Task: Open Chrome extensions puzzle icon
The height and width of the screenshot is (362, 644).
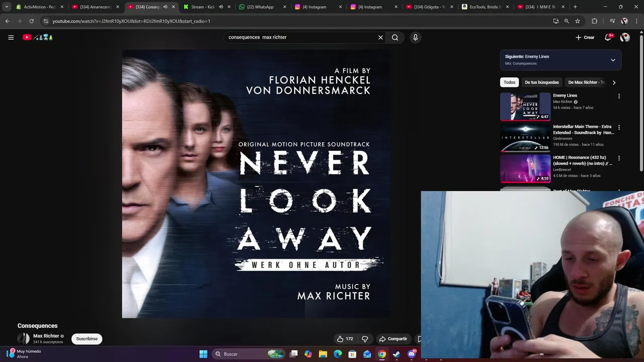Action: (594, 21)
